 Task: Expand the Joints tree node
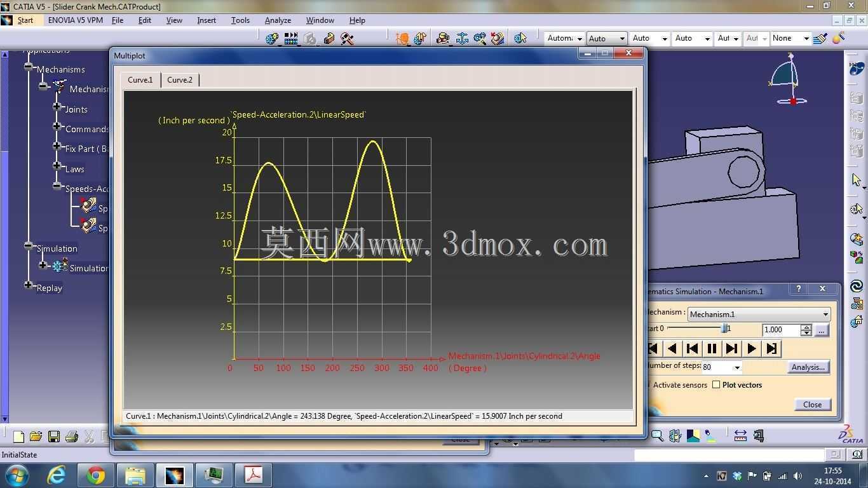coord(57,106)
